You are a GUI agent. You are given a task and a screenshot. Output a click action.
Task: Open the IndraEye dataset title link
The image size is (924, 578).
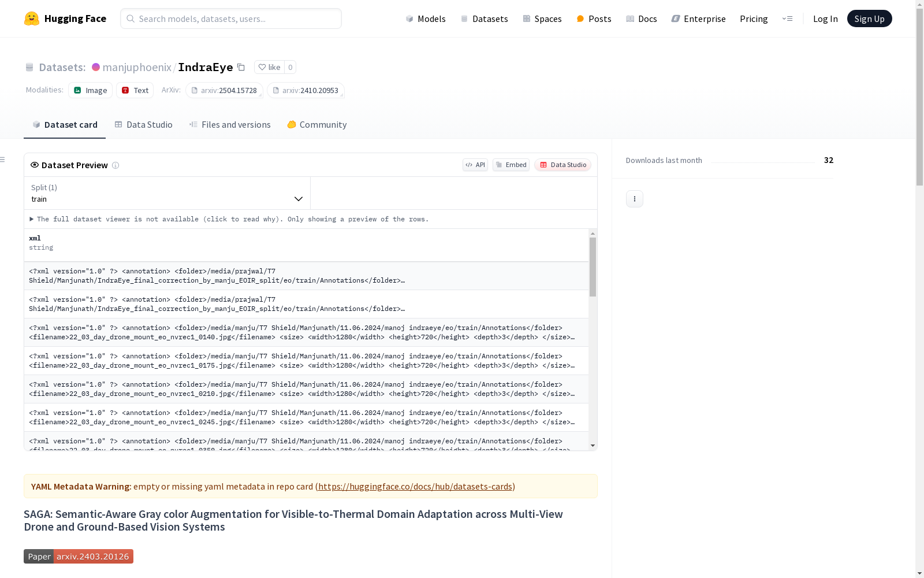click(206, 67)
